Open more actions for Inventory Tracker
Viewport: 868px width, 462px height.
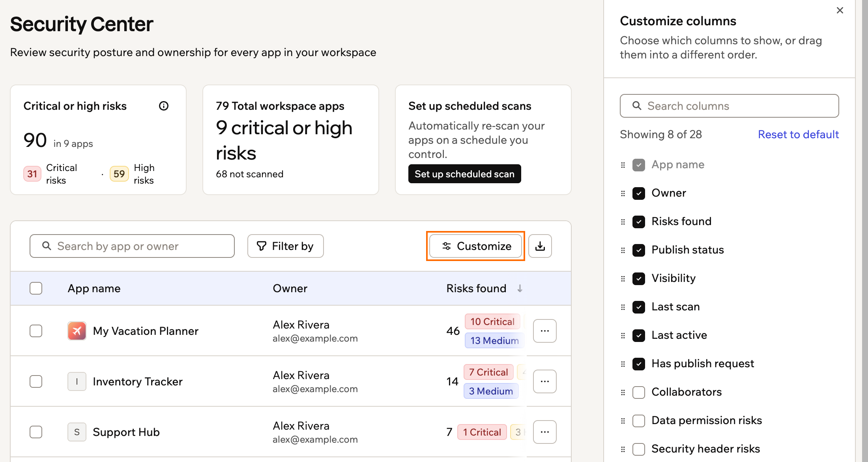click(545, 381)
